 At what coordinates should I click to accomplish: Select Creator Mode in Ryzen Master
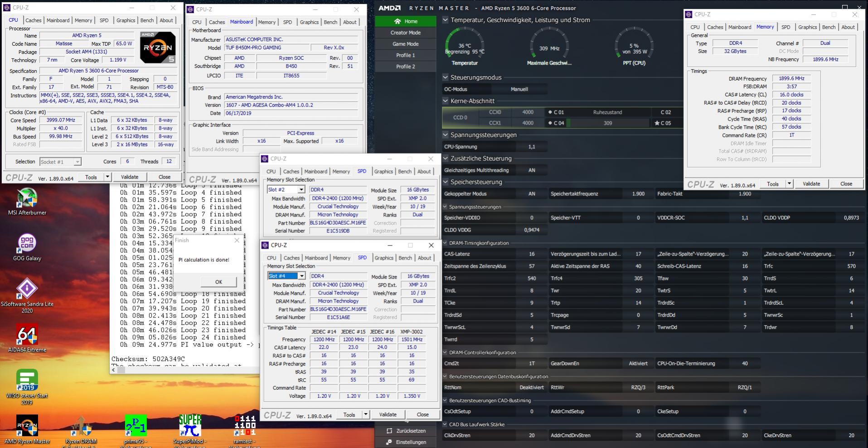coord(405,33)
